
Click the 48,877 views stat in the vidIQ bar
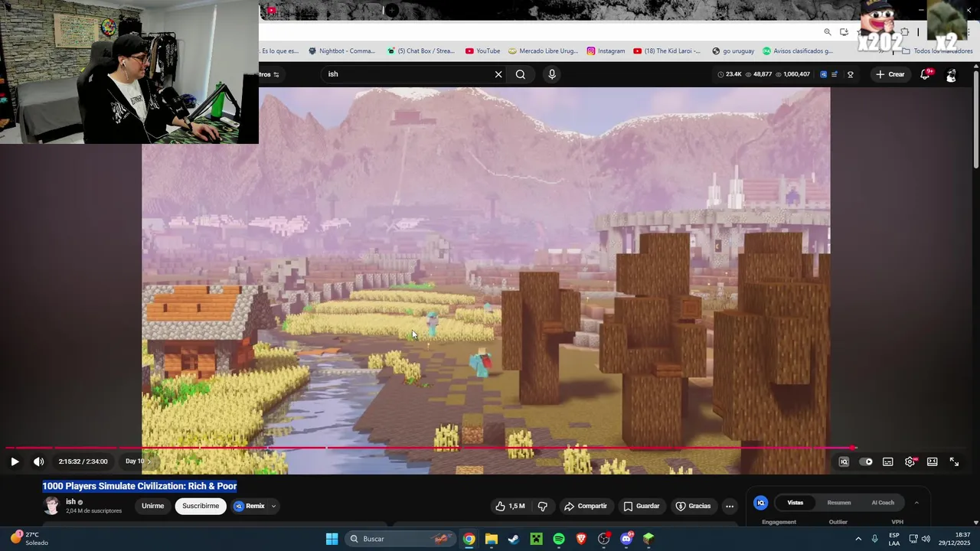(x=758, y=74)
